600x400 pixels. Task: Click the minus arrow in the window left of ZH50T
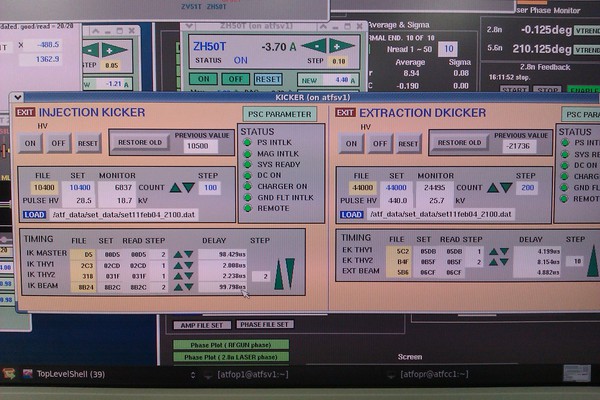point(90,50)
